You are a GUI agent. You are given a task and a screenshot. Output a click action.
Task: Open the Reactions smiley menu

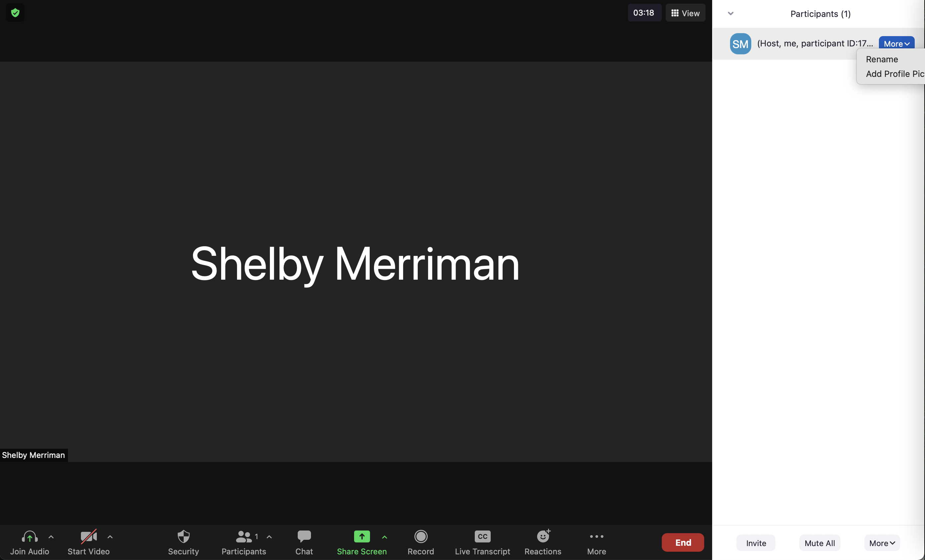tap(543, 536)
